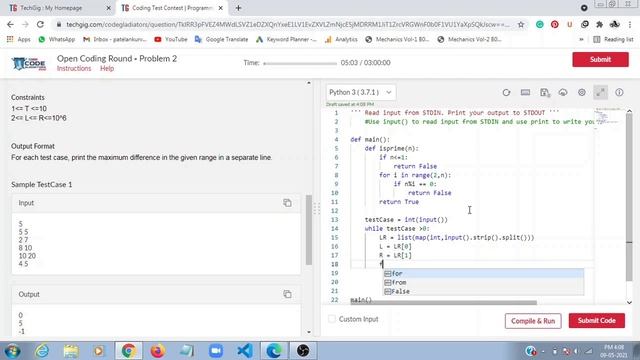Click the taskbar clock showing 4:08 PM
640x360 pixels.
614,351
